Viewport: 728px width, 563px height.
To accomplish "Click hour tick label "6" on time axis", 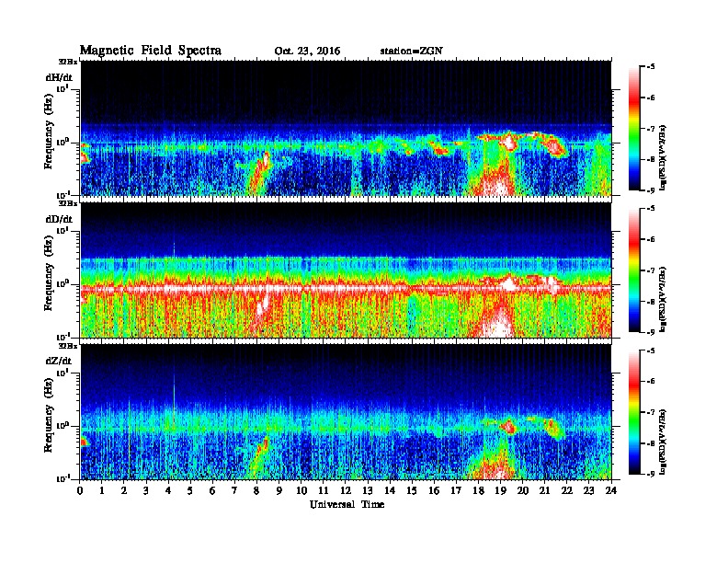I will click(x=212, y=491).
